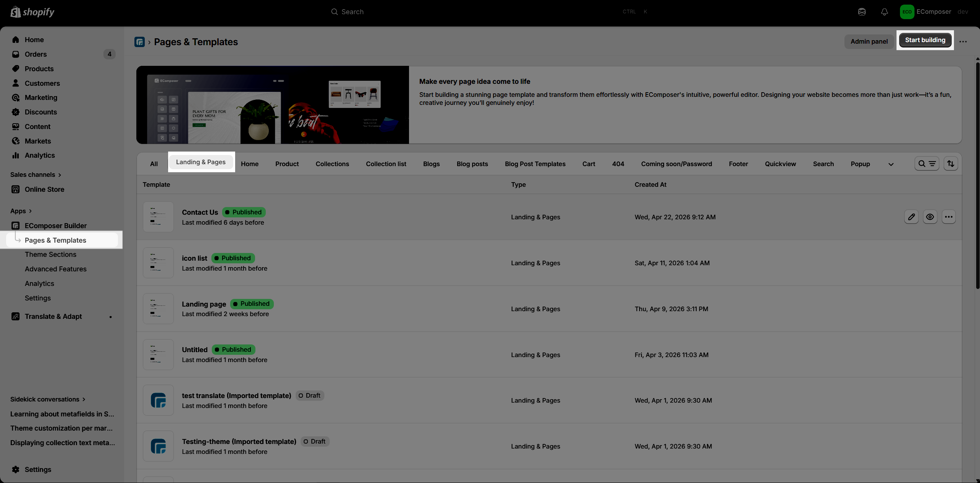Select the All templates tab
Screen dimensions: 980x483
[x=154, y=164]
